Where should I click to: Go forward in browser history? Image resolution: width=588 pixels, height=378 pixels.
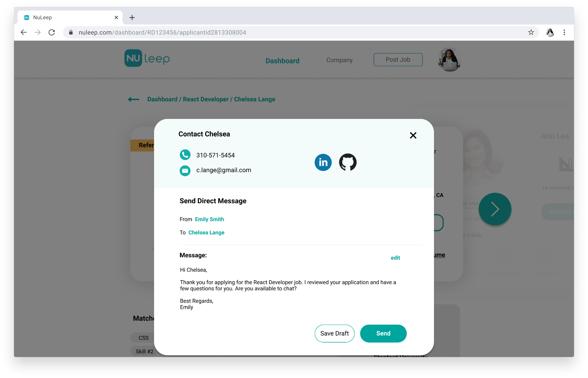click(x=38, y=32)
